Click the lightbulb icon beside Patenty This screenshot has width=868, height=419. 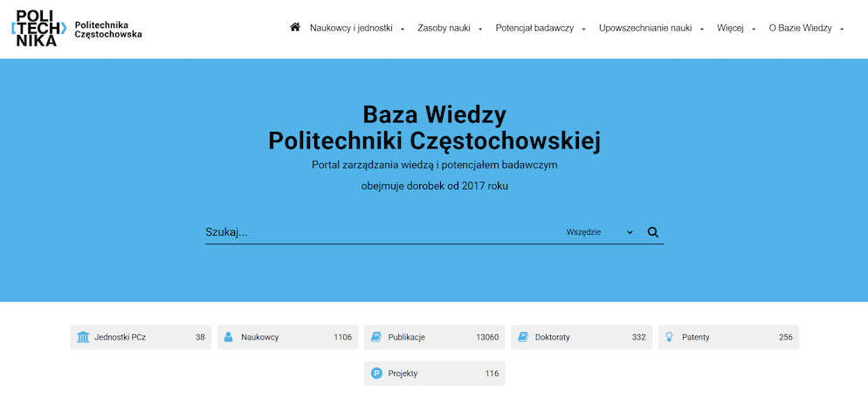pyautogui.click(x=669, y=337)
